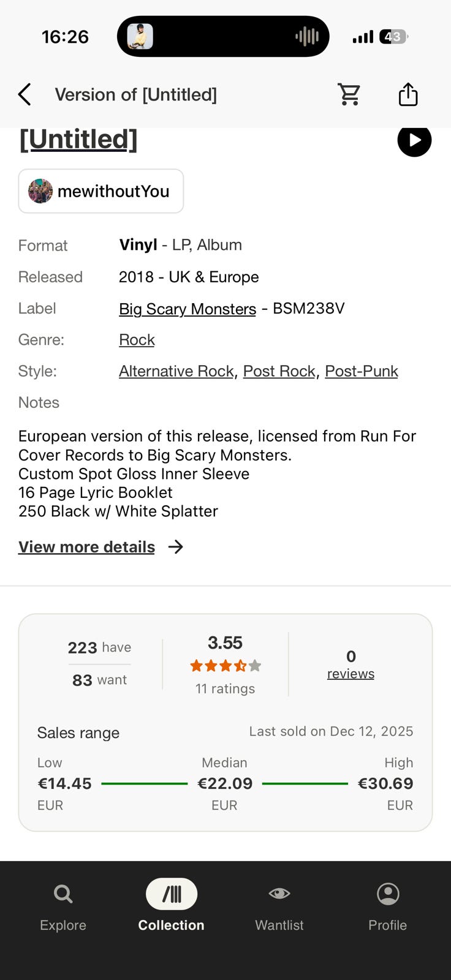Open the shopping cart
451x980 pixels.
(x=349, y=94)
